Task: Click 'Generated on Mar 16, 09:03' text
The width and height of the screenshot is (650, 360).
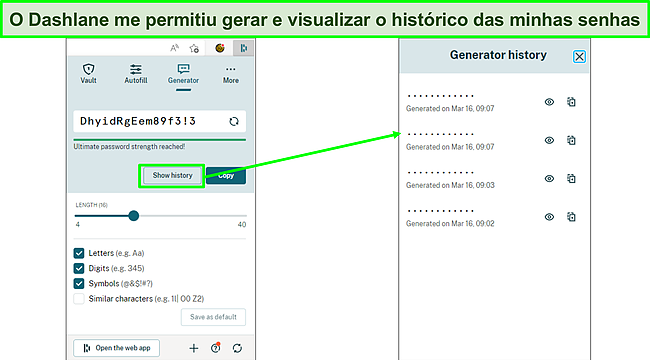Action: 450,185
